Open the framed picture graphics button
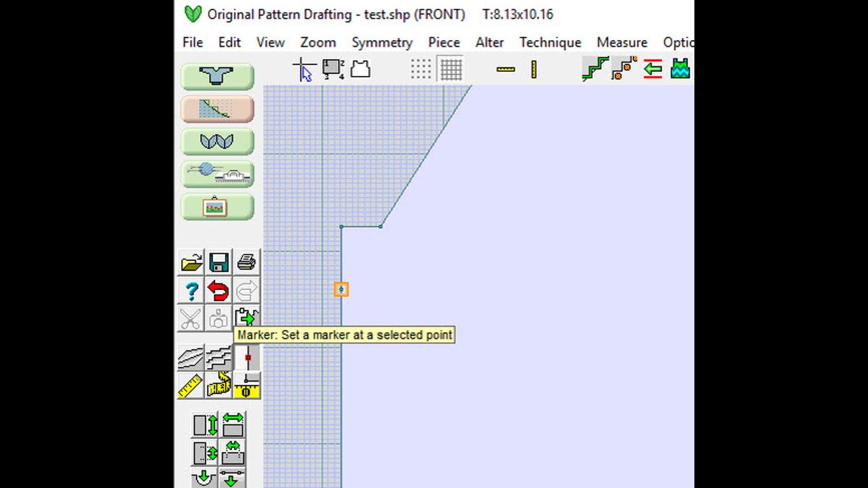 click(x=217, y=206)
